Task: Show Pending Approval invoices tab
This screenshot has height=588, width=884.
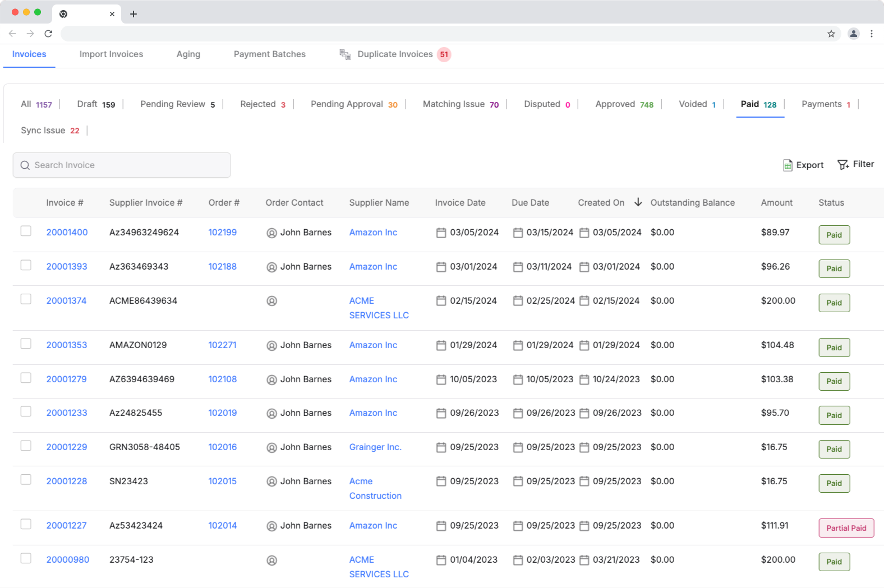Action: click(x=354, y=104)
